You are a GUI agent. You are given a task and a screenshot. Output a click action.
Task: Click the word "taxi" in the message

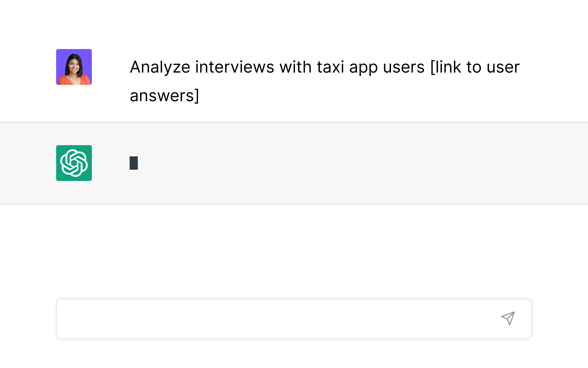pyautogui.click(x=330, y=67)
